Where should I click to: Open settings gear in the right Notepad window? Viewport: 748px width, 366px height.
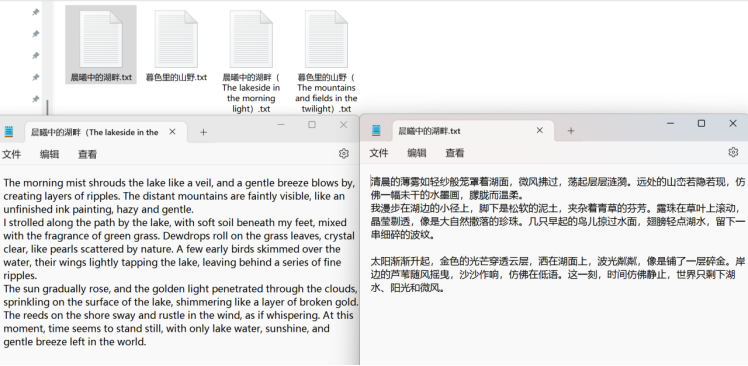point(733,152)
